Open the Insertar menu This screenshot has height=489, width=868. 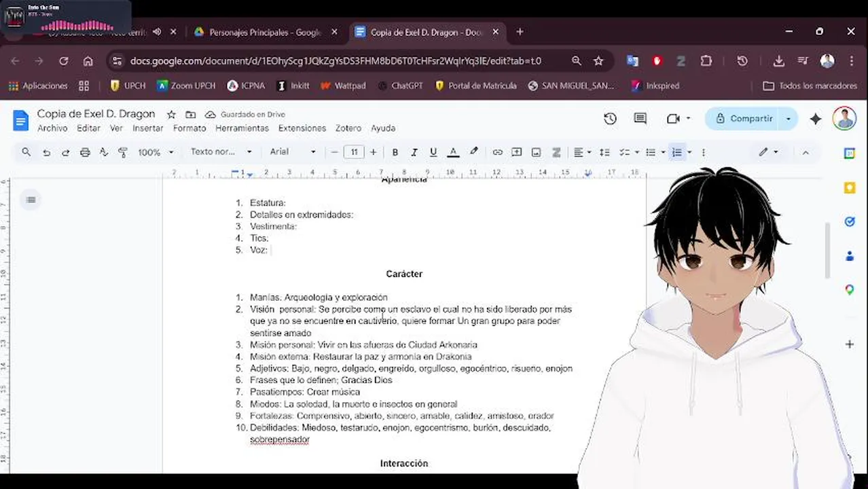click(x=147, y=128)
